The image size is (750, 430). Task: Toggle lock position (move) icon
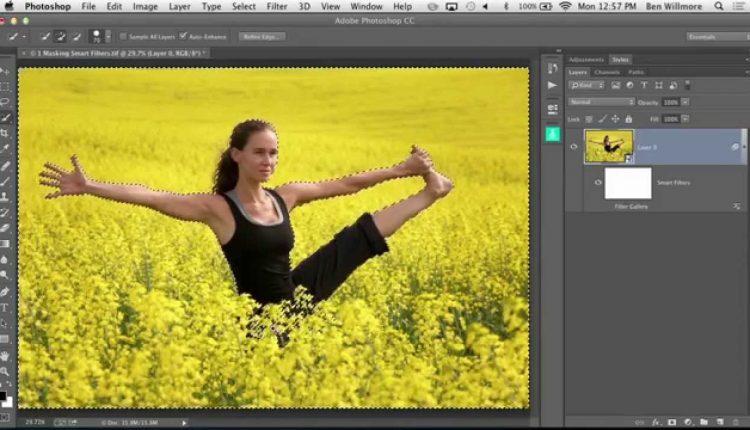tap(616, 119)
